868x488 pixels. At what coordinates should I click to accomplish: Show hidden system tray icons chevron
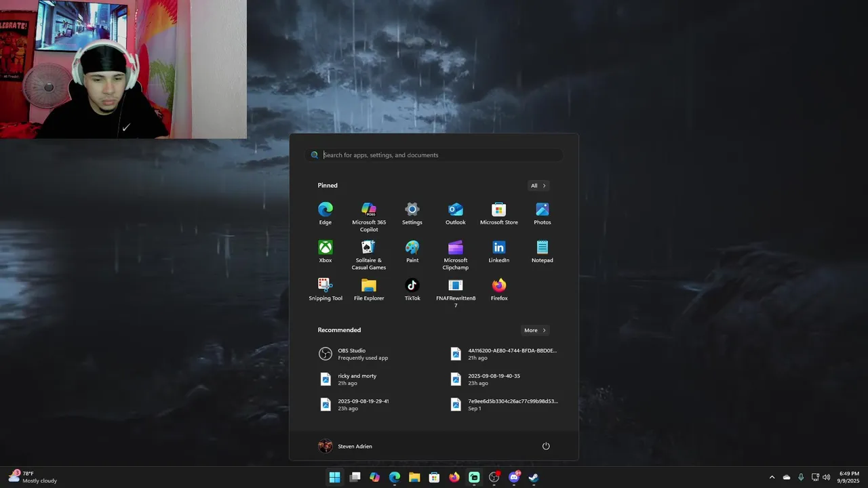pos(772,477)
